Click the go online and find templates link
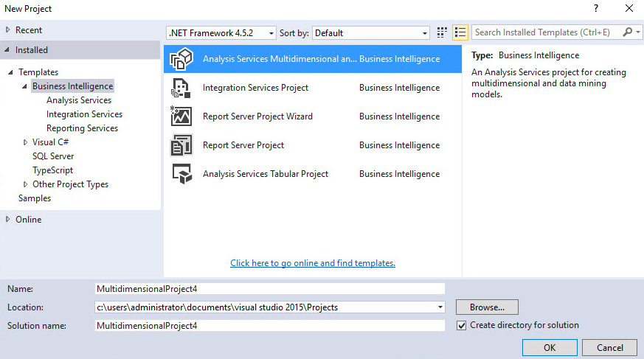The image size is (644, 359). (313, 263)
